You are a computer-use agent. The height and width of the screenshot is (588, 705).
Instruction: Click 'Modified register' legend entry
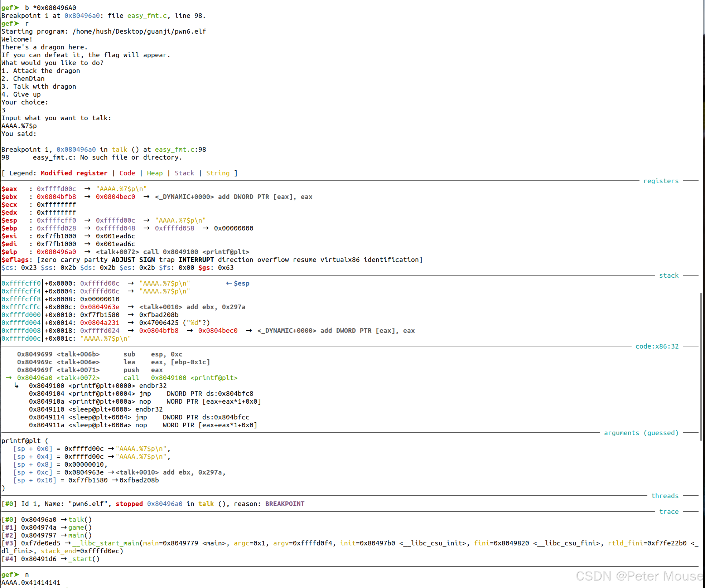coord(74,173)
